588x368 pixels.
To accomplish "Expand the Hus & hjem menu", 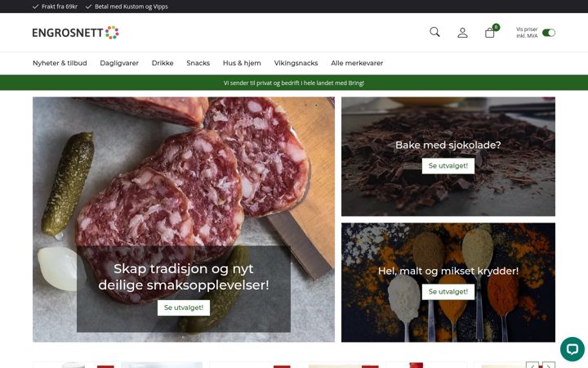I will click(242, 63).
